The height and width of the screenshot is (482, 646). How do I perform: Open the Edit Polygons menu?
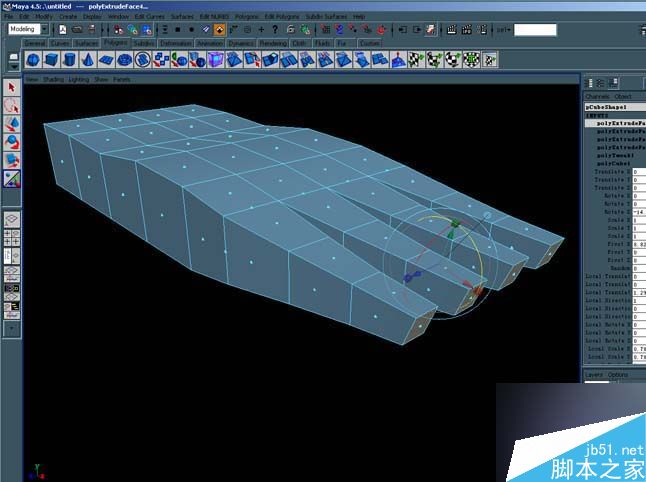coord(282,16)
